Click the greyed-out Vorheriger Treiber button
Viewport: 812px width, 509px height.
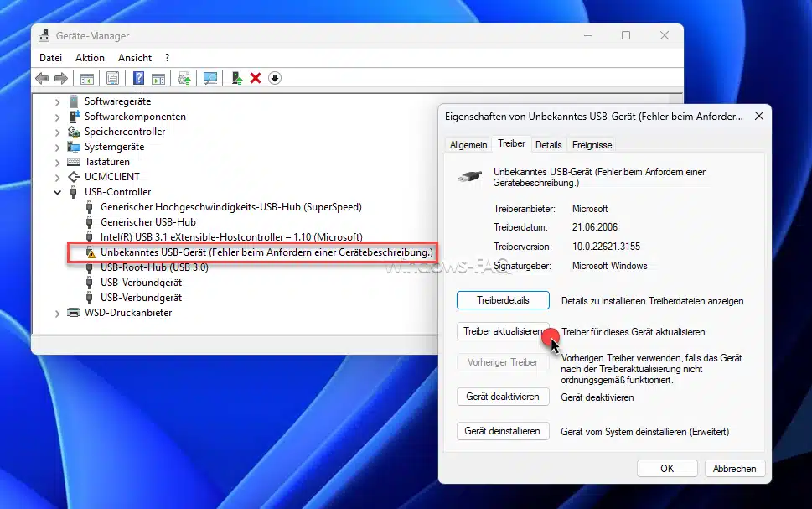[503, 362]
